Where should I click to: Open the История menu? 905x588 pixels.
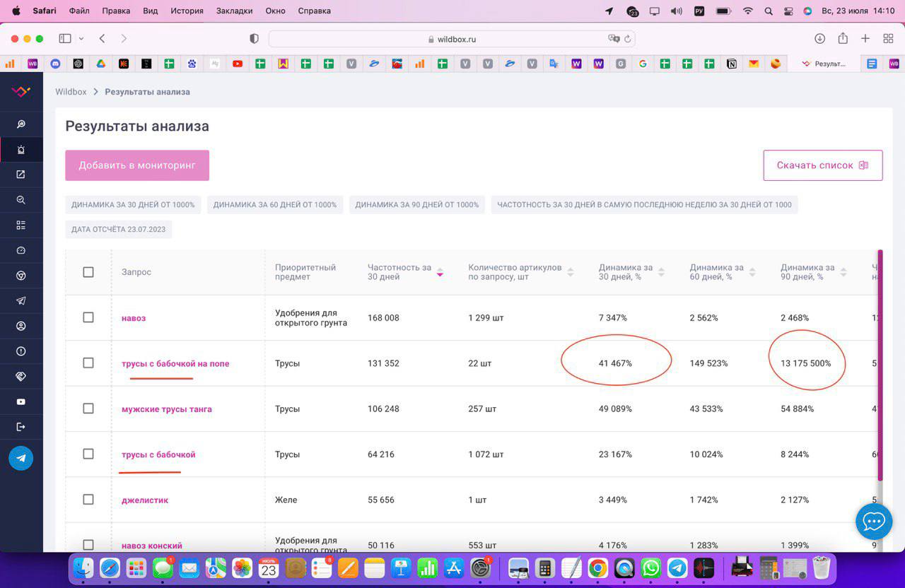(187, 11)
